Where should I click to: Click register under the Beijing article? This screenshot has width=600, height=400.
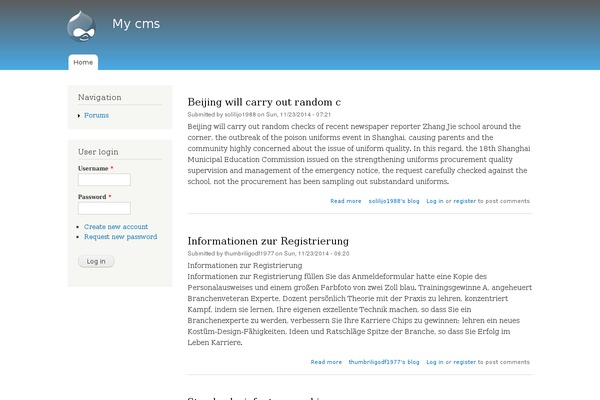[x=465, y=201]
